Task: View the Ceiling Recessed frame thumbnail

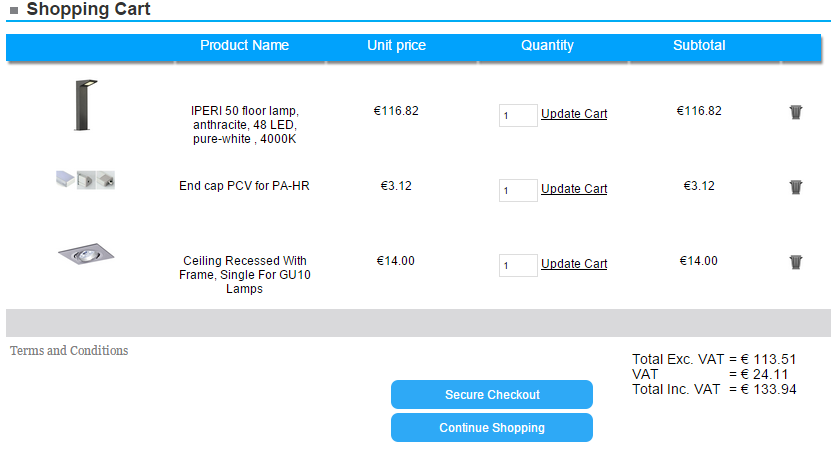Action: 86,254
